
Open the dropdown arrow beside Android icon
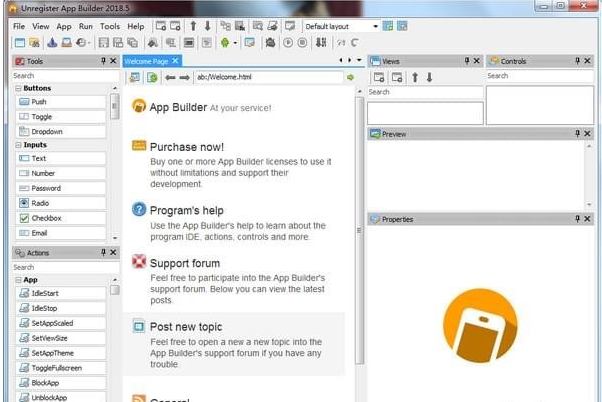(x=235, y=43)
